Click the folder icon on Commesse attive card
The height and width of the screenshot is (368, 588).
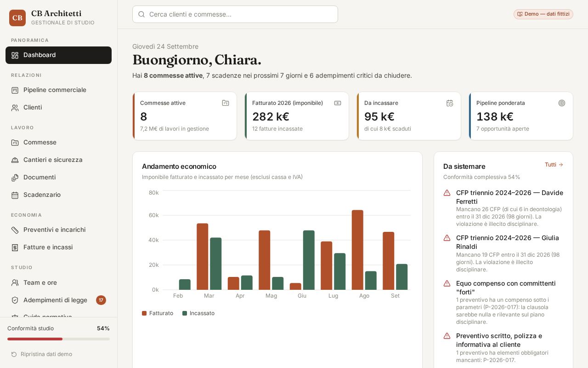[226, 103]
